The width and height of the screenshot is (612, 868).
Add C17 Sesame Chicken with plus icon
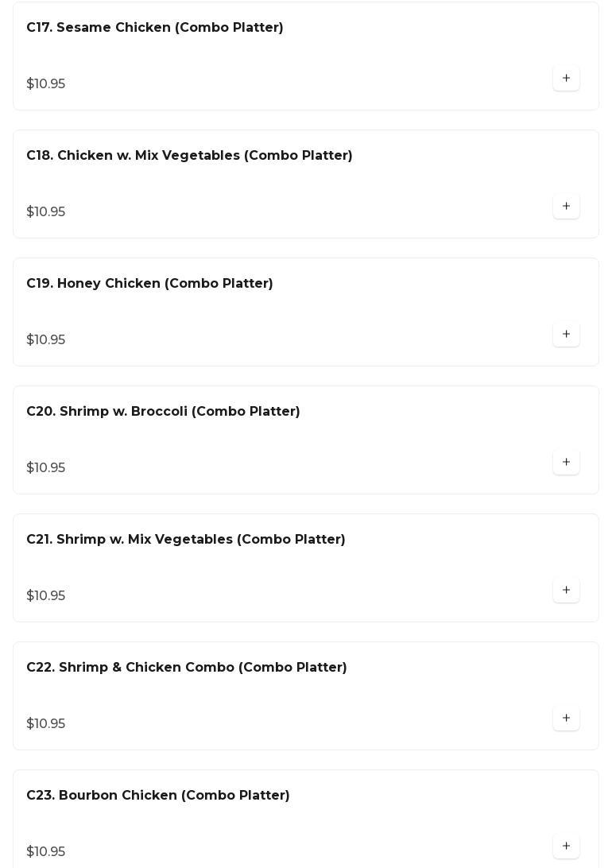coord(566,78)
